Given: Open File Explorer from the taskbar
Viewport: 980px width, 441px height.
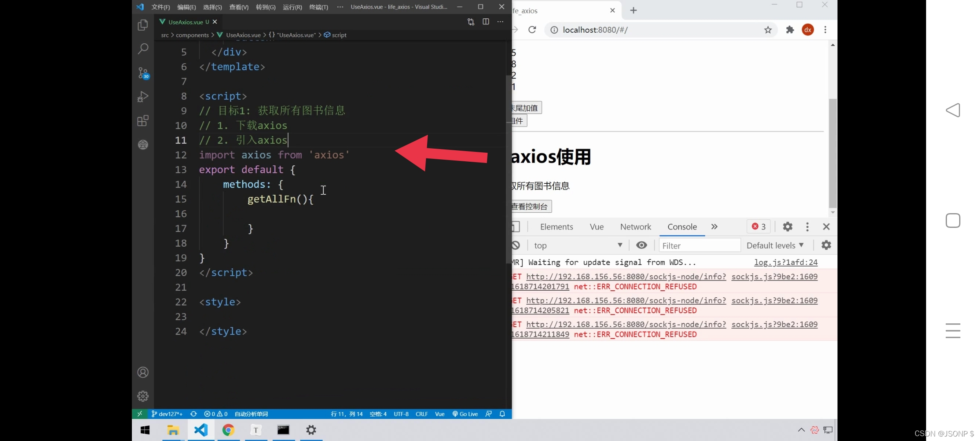Looking at the screenshot, I should (x=173, y=430).
